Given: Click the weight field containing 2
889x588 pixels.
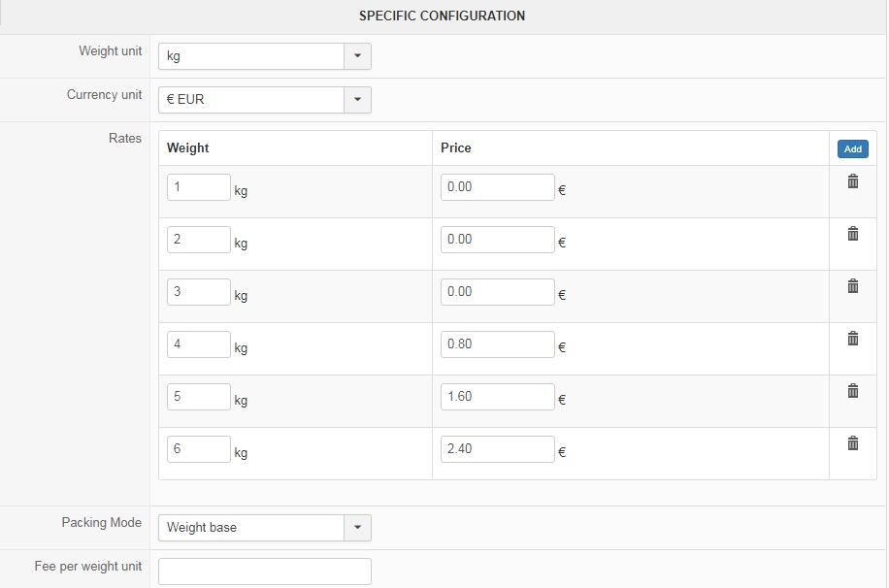Looking at the screenshot, I should pyautogui.click(x=198, y=240).
